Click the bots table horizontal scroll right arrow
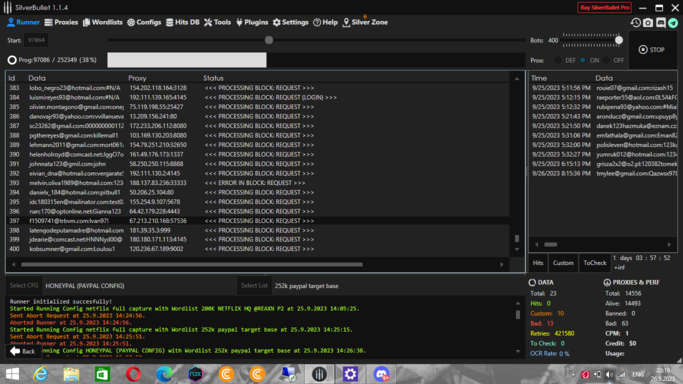 click(501, 264)
